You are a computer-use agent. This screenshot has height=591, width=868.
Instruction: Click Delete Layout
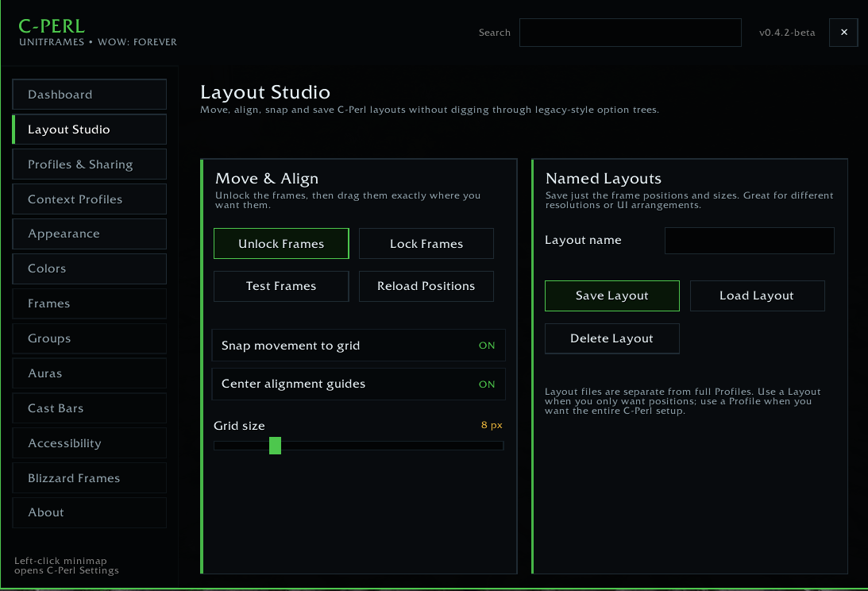[x=612, y=338]
